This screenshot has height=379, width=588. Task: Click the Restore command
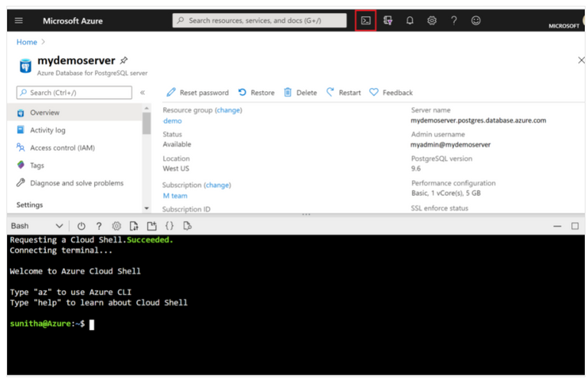[256, 93]
